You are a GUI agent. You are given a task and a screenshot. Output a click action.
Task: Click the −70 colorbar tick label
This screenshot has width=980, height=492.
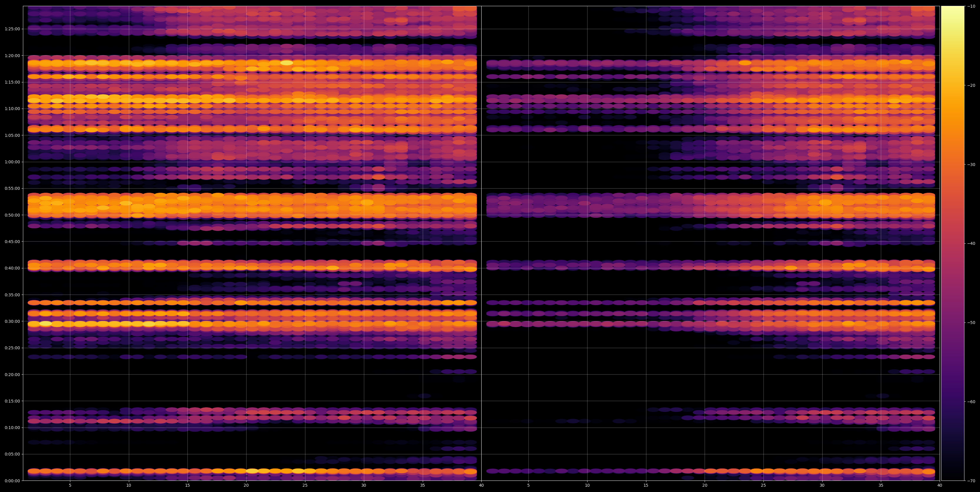tap(971, 481)
